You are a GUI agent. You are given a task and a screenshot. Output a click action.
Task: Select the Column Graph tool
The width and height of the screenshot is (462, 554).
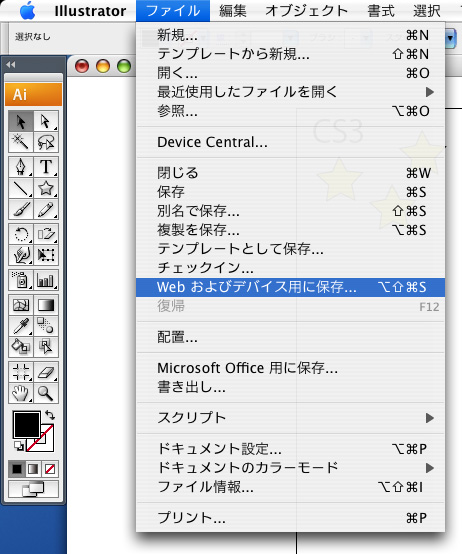tap(46, 280)
